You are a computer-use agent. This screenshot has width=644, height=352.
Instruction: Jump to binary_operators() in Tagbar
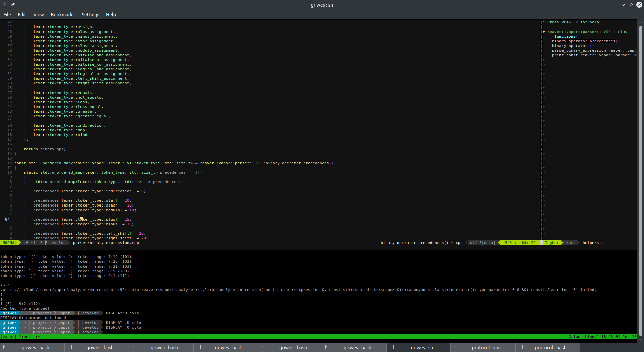573,46
